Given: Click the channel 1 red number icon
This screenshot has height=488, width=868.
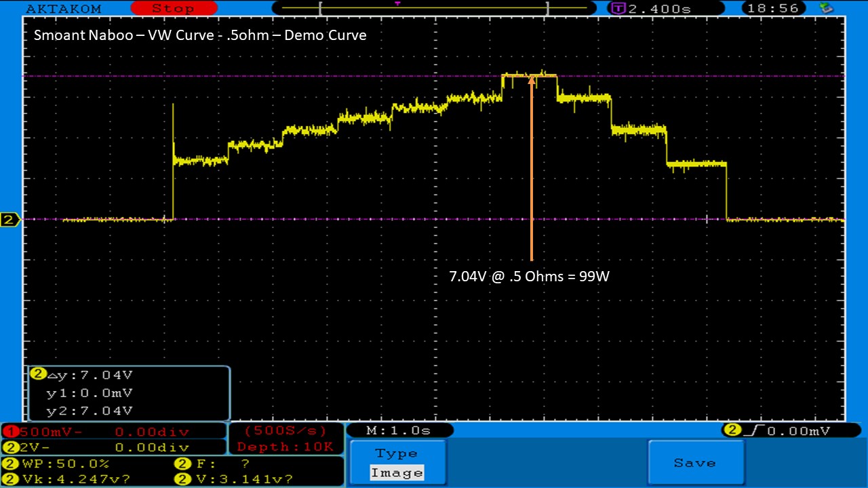Looking at the screenshot, I should pyautogui.click(x=11, y=432).
